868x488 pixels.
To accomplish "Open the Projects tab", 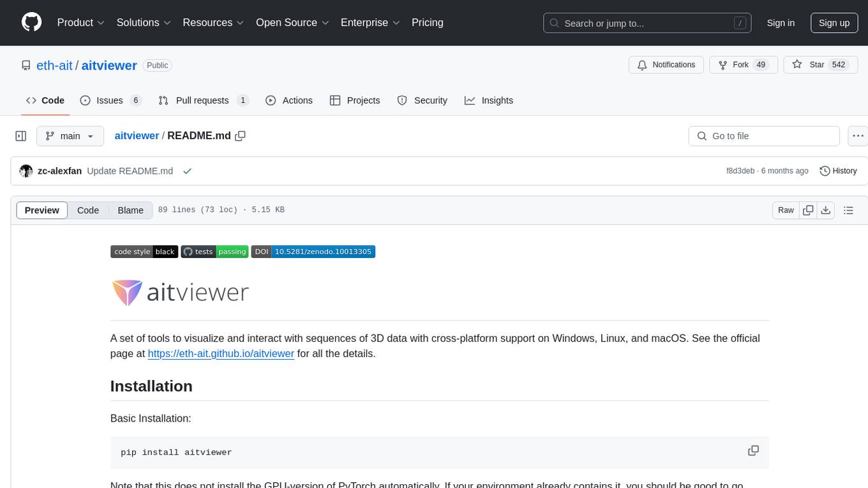I will [355, 100].
